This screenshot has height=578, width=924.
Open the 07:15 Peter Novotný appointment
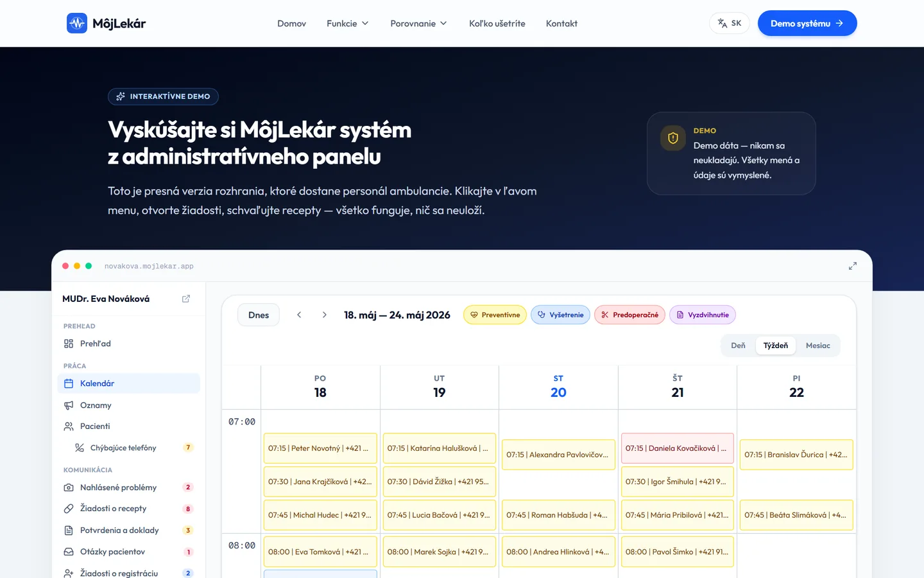pos(320,448)
